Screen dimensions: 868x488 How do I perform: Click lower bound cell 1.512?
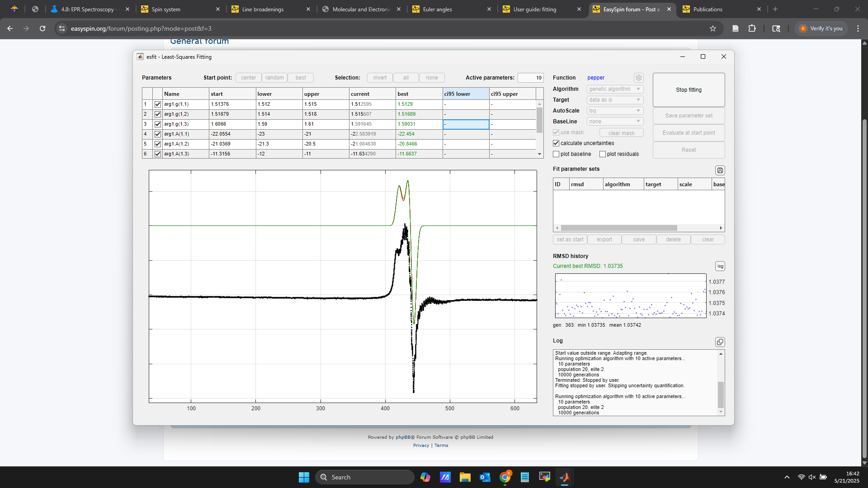click(x=279, y=104)
